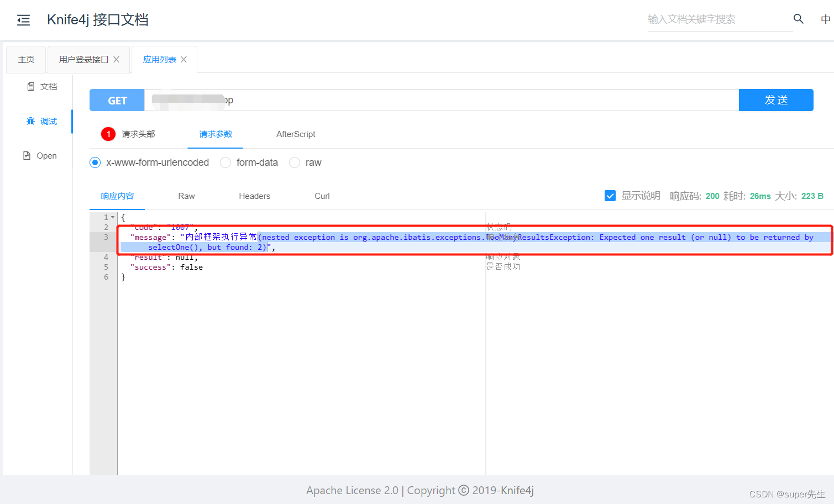Select form-data radio option
Viewport: 834px width, 504px height.
[225, 162]
